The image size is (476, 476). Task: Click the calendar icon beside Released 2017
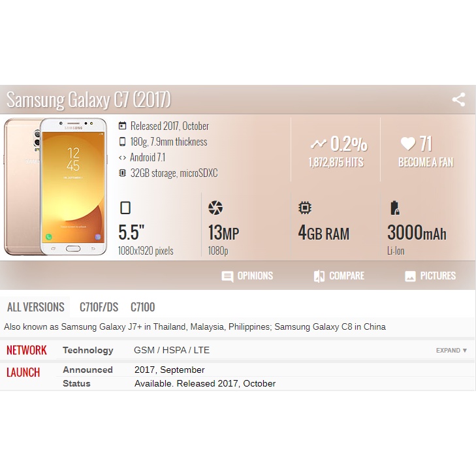pyautogui.click(x=122, y=125)
